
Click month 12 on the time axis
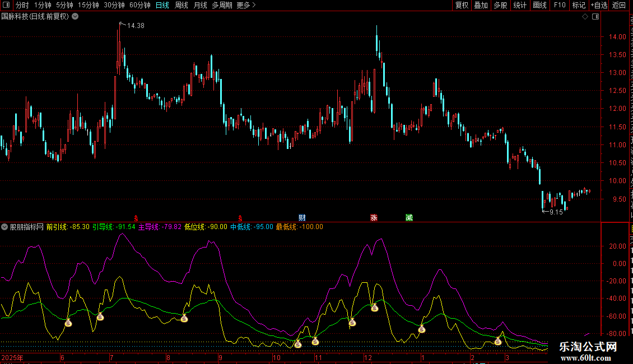click(x=368, y=357)
